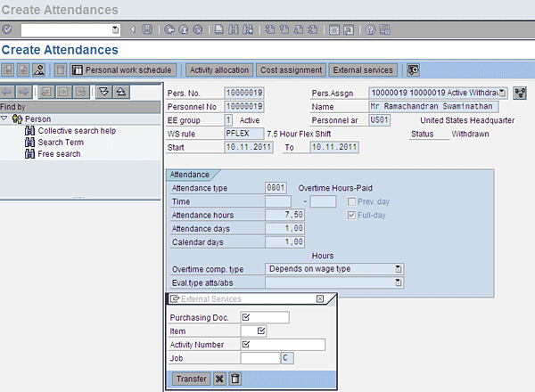
Task: Click the person overview icon
Action: [x=38, y=69]
